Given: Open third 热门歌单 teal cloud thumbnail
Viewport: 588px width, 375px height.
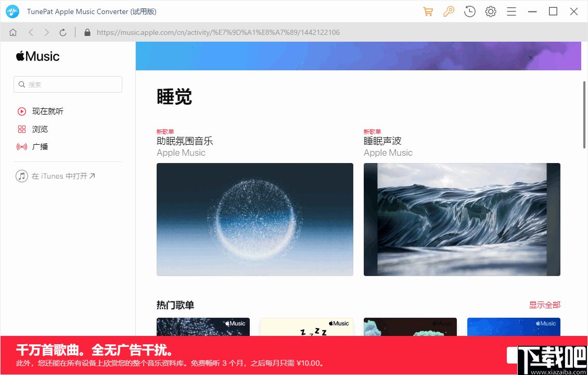Looking at the screenshot, I should pos(410,327).
